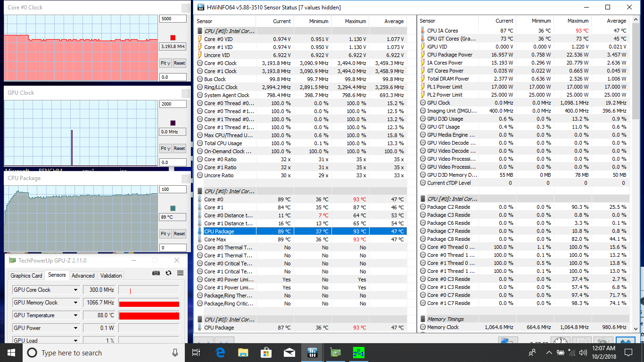This screenshot has height=362, width=644.
Task: Click the 100 maximum field in CPU Package graph
Action: click(x=173, y=189)
